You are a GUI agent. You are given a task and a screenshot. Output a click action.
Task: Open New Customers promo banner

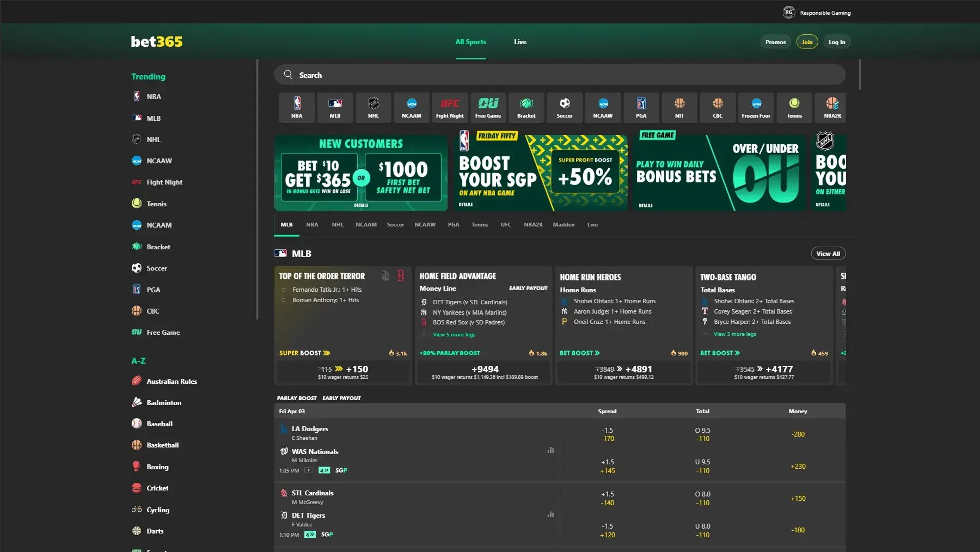pos(361,173)
